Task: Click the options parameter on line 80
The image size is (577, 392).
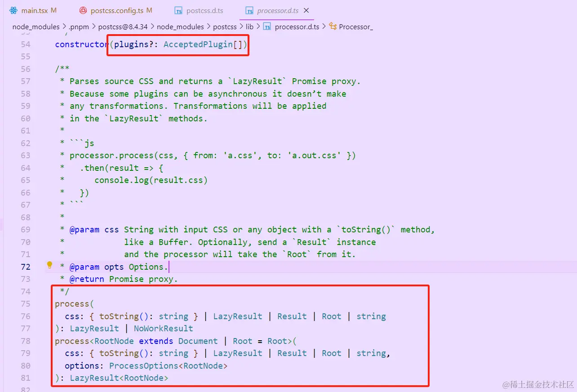Action: (82, 366)
